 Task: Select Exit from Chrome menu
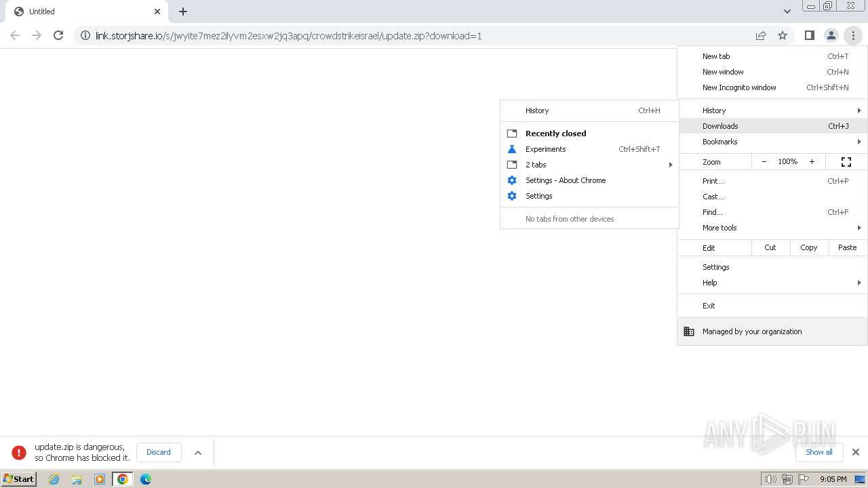click(x=772, y=306)
